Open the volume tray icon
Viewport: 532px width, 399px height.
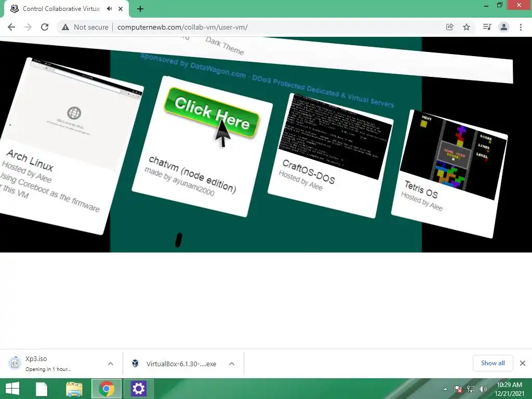coord(483,389)
